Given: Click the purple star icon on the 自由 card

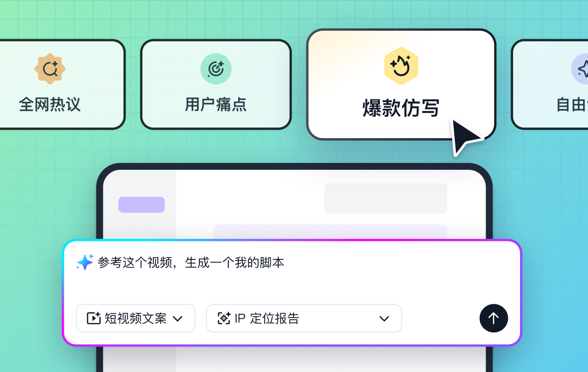Looking at the screenshot, I should [581, 69].
